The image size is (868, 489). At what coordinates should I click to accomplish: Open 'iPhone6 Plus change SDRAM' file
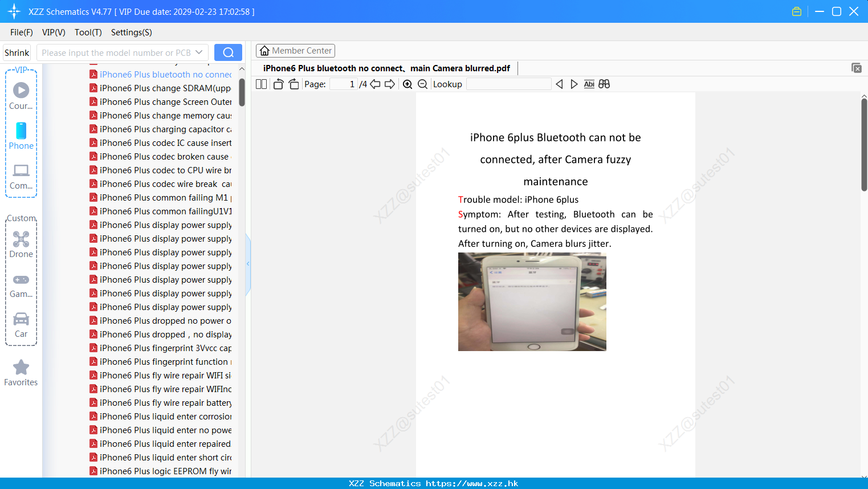tap(161, 88)
